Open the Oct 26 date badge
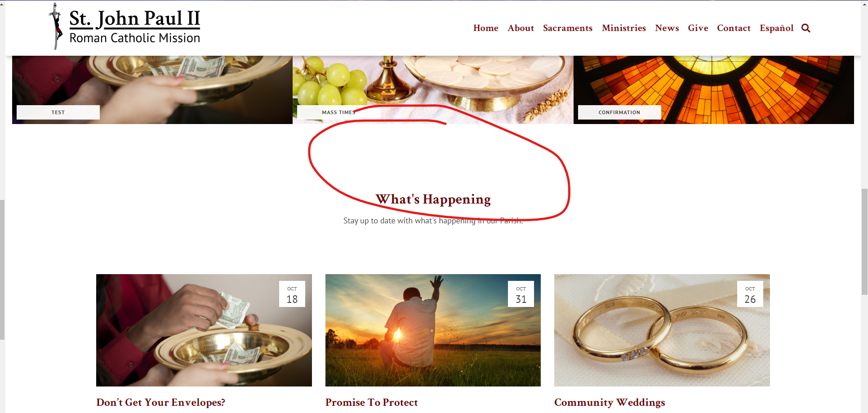868x413 pixels. coord(750,294)
